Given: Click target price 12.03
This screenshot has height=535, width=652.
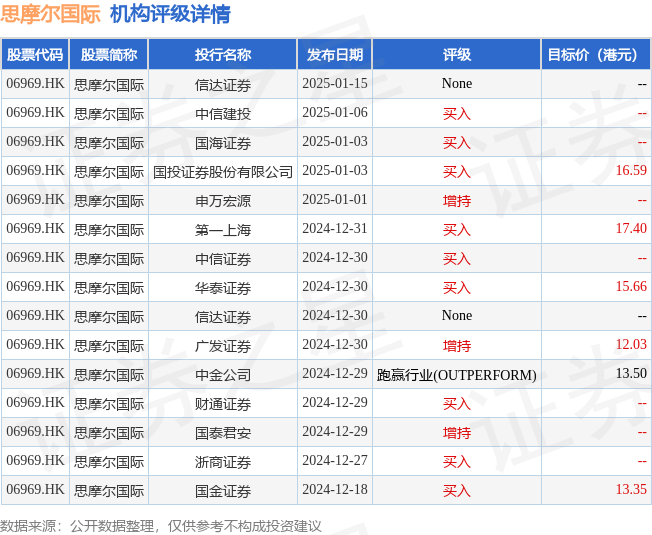Looking at the screenshot, I should pos(631,345).
